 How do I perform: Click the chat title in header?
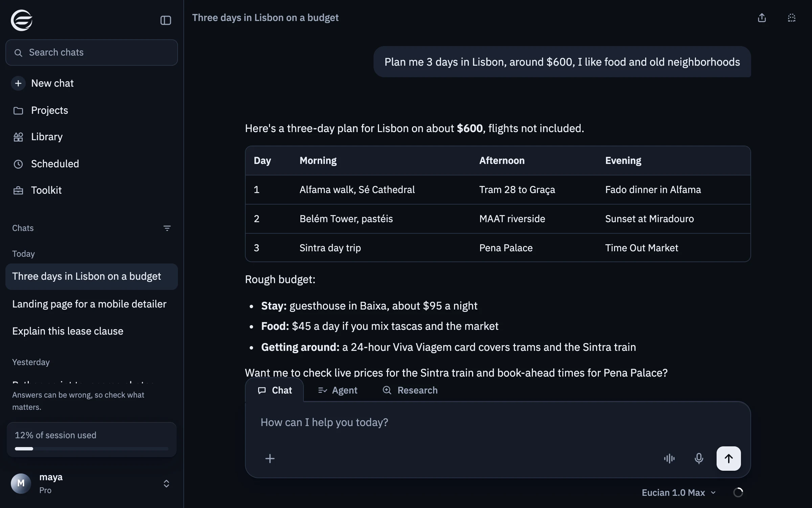pyautogui.click(x=265, y=18)
